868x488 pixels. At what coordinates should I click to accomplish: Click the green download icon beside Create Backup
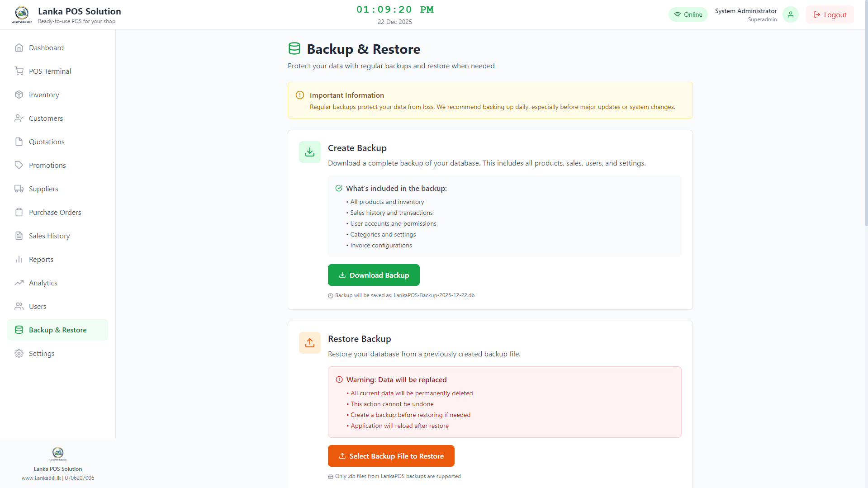pyautogui.click(x=309, y=152)
